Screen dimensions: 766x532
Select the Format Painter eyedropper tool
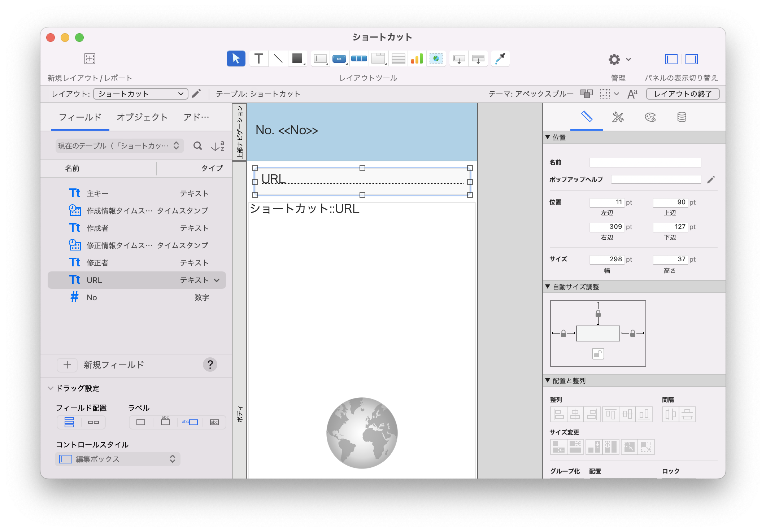coord(501,58)
